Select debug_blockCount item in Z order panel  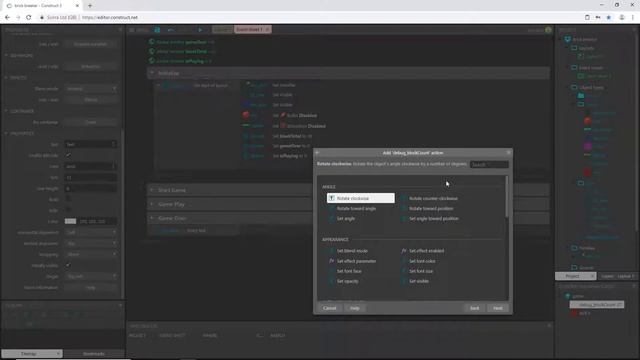click(596, 304)
